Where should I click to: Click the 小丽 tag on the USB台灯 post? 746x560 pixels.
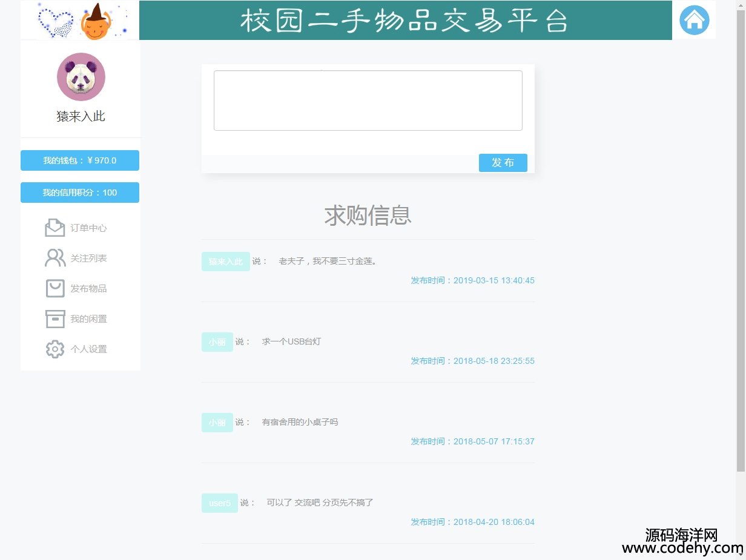pyautogui.click(x=217, y=342)
